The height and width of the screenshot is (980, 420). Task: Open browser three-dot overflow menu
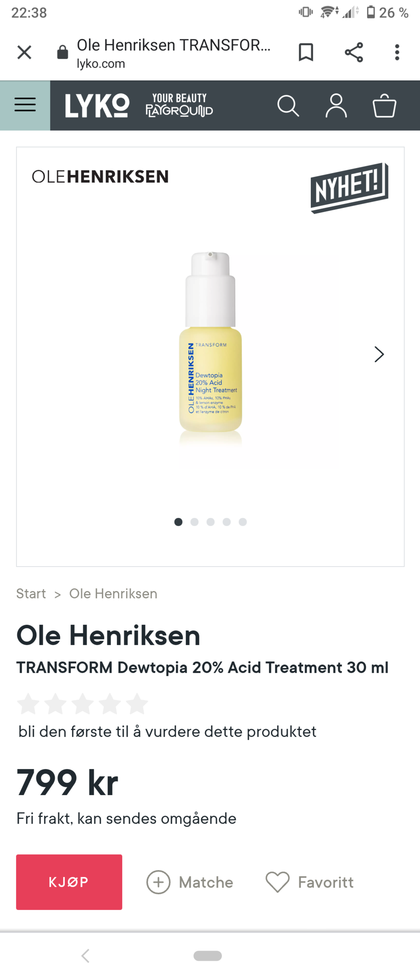coord(397,52)
